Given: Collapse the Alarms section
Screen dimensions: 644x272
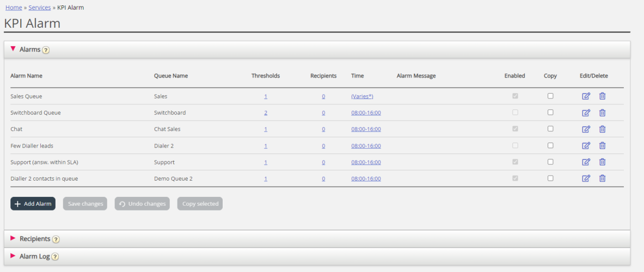Looking at the screenshot, I should pyautogui.click(x=13, y=49).
